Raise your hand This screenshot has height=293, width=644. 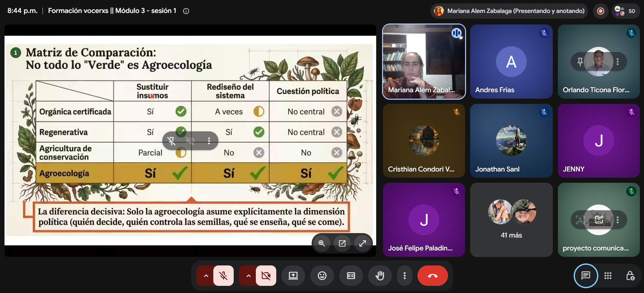click(x=380, y=276)
